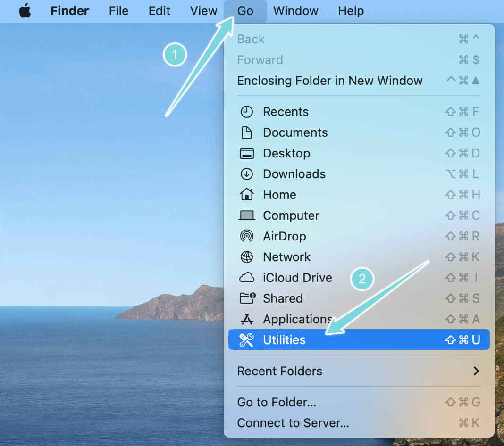Click the AirDrop radar icon
The height and width of the screenshot is (446, 504).
(246, 236)
